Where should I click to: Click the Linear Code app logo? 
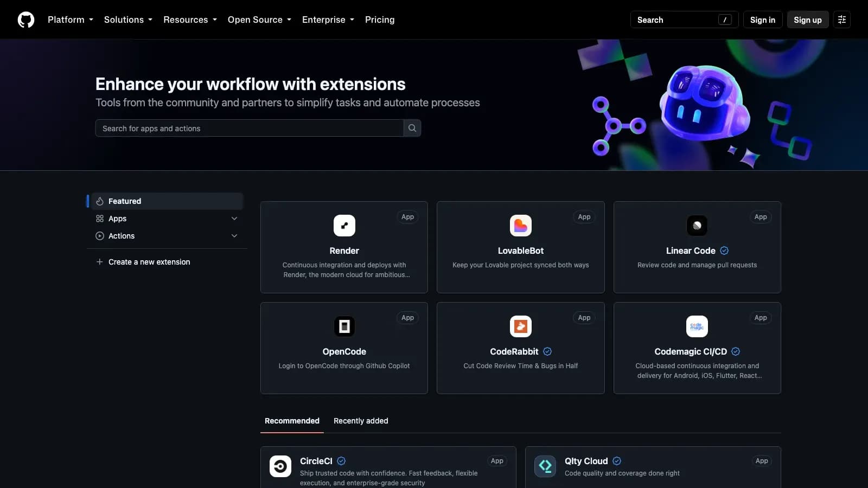click(x=697, y=226)
